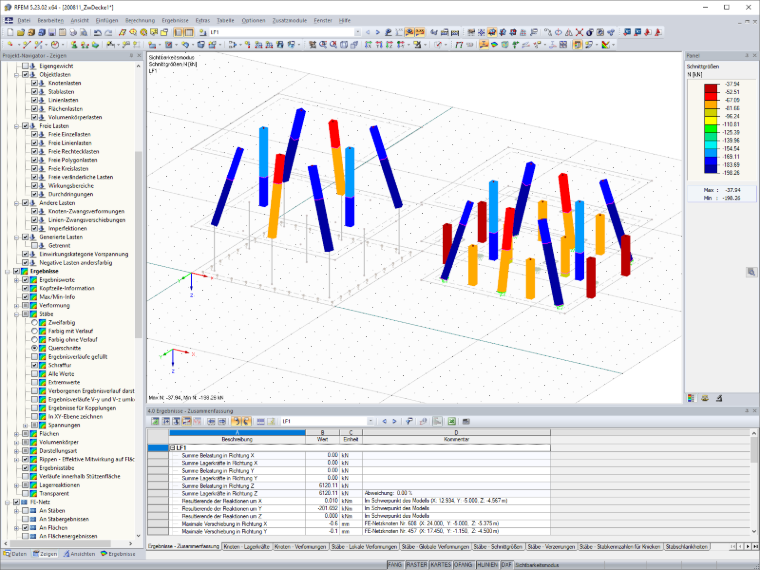Click the clock/timer icon in second toolbar
Image resolution: width=760 pixels, height=570 pixels.
pyautogui.click(x=55, y=45)
